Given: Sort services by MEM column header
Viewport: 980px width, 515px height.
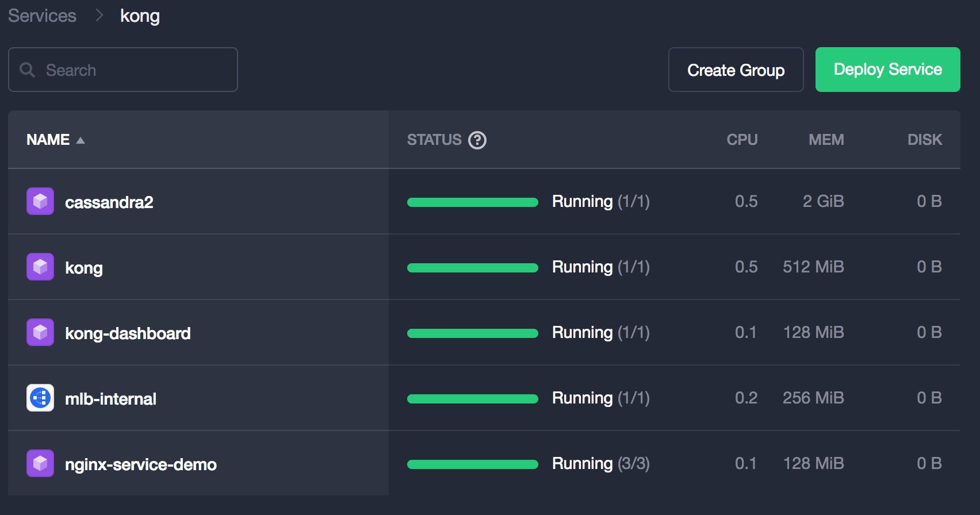Looking at the screenshot, I should [x=826, y=140].
